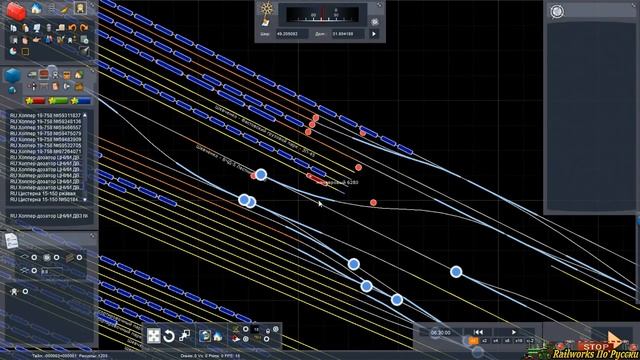The height and width of the screenshot is (360, 640).
Task: Select the driver face category icon
Action: [x=56, y=87]
